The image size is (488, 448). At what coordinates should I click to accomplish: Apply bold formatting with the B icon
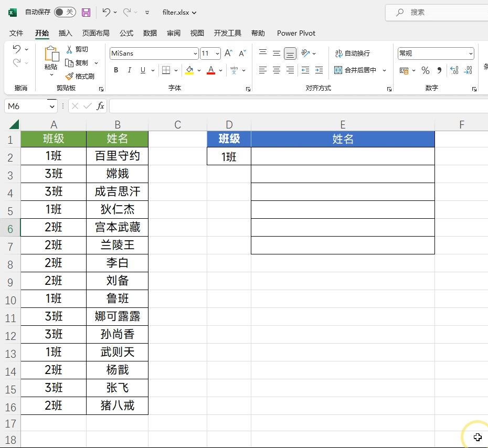point(115,70)
